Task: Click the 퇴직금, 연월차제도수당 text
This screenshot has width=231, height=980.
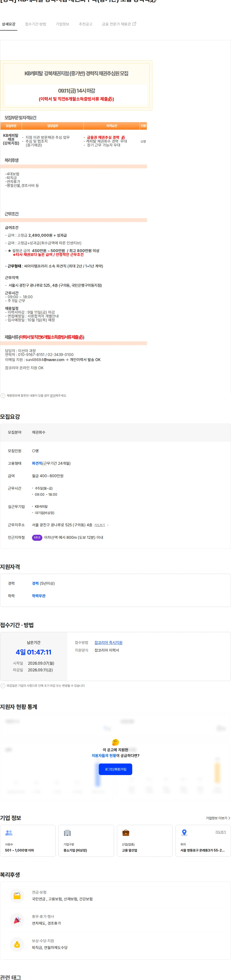Action: tap(50, 948)
